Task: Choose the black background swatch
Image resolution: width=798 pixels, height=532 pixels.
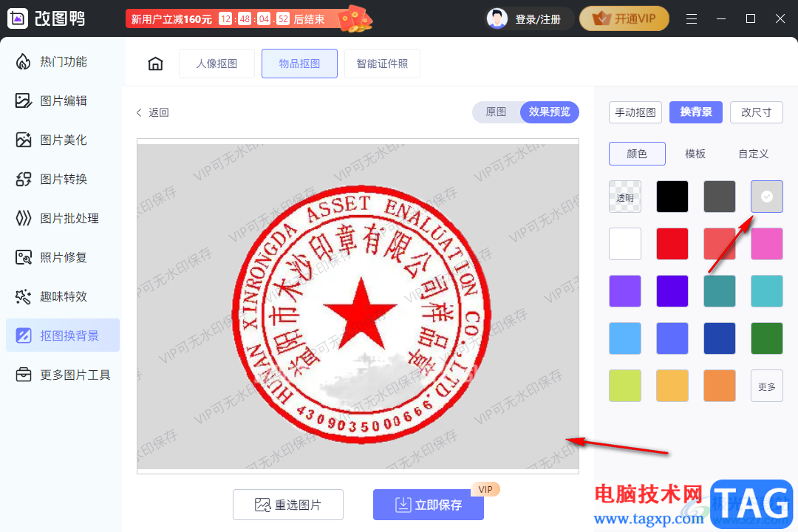Action: click(672, 197)
